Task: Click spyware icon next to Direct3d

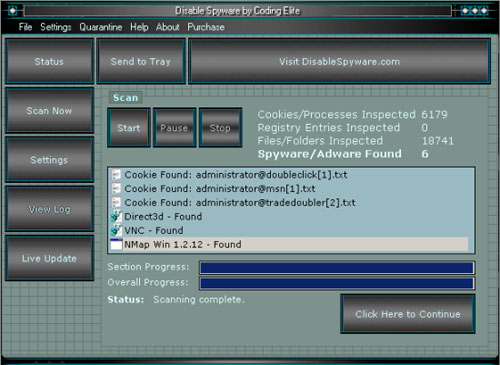Action: pyautogui.click(x=116, y=216)
